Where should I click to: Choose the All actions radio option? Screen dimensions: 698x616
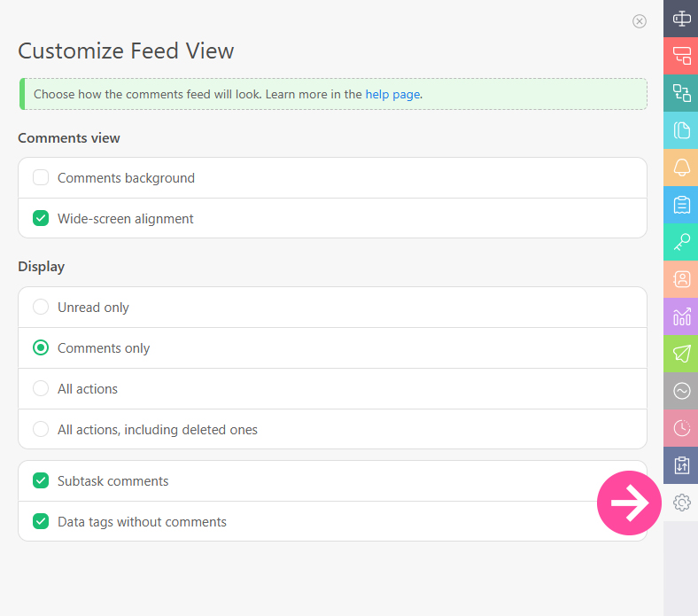[x=41, y=389]
